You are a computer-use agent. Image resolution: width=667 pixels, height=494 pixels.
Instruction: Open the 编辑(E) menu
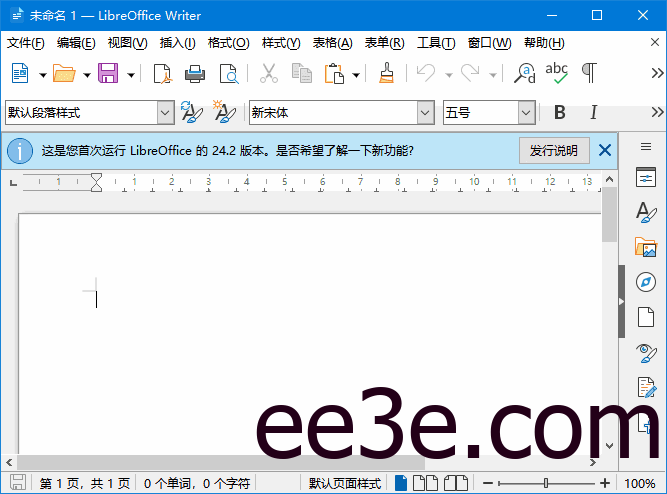[x=76, y=43]
